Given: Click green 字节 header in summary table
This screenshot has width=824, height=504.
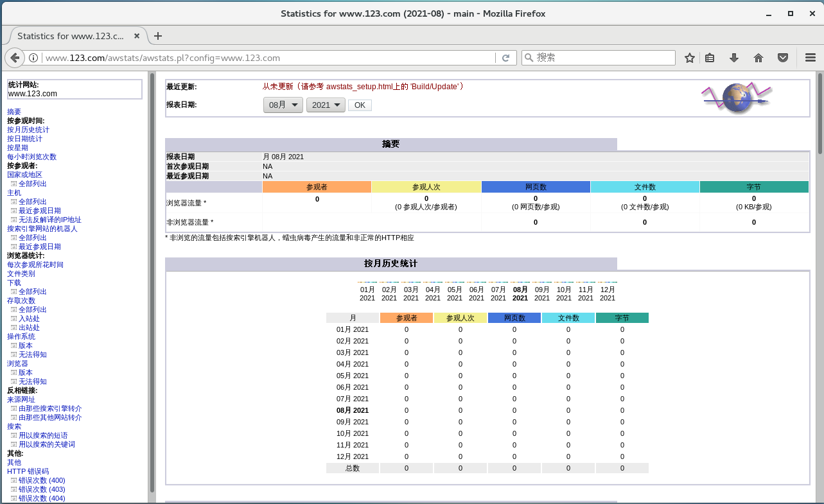Looking at the screenshot, I should [x=754, y=187].
